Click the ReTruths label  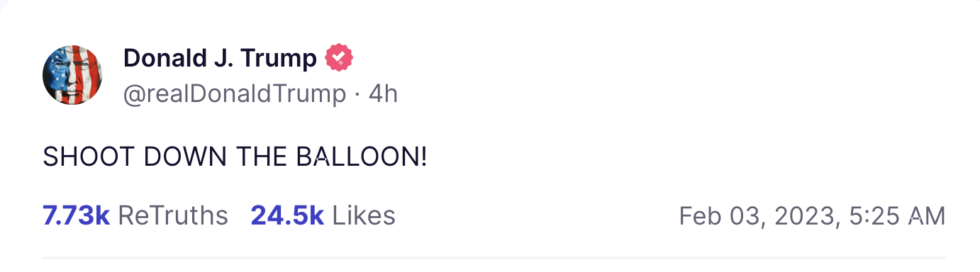coord(173,215)
